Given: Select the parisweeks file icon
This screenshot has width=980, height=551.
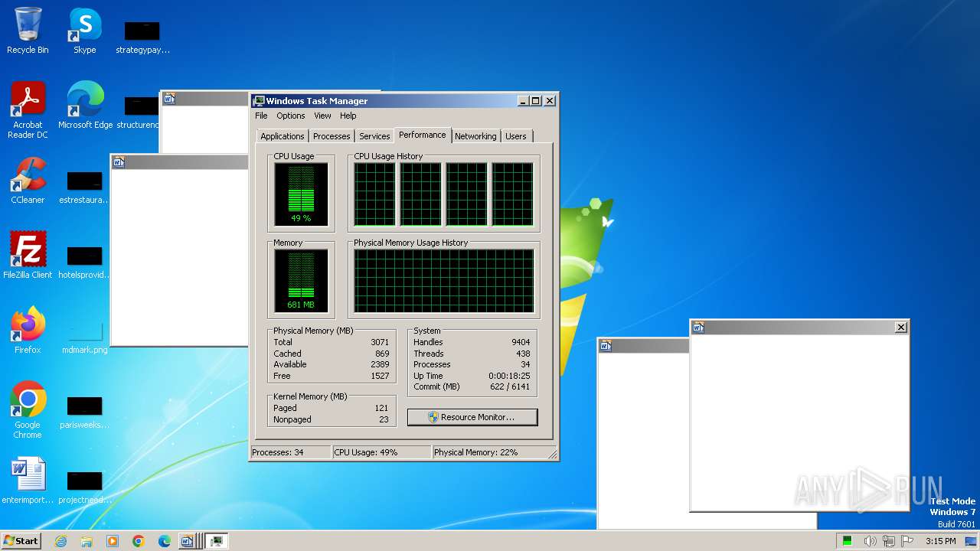Looking at the screenshot, I should pos(84,412).
